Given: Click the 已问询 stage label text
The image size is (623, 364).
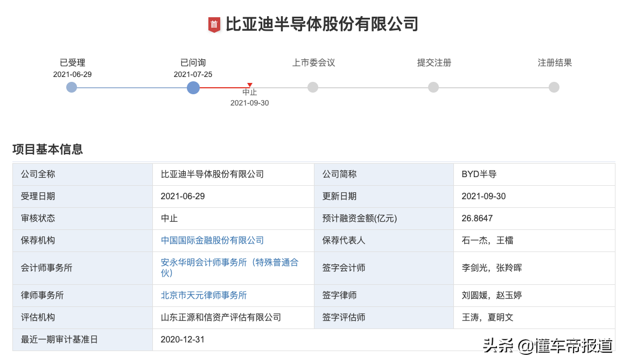Looking at the screenshot, I should [193, 62].
